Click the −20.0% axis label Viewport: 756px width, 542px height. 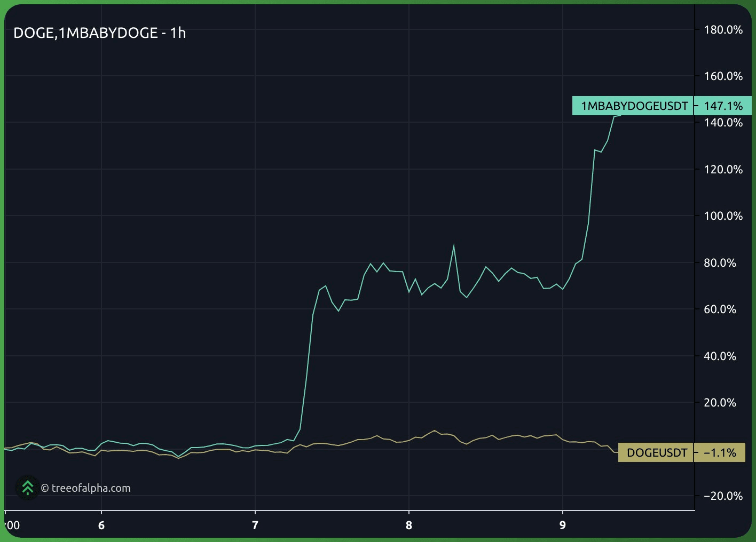tap(723, 496)
